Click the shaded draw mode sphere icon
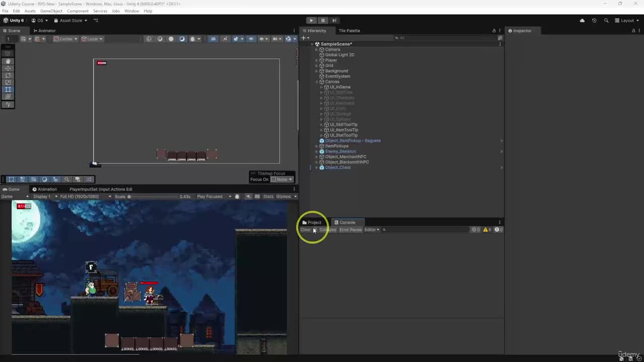The width and height of the screenshot is (644, 362). 171,39
